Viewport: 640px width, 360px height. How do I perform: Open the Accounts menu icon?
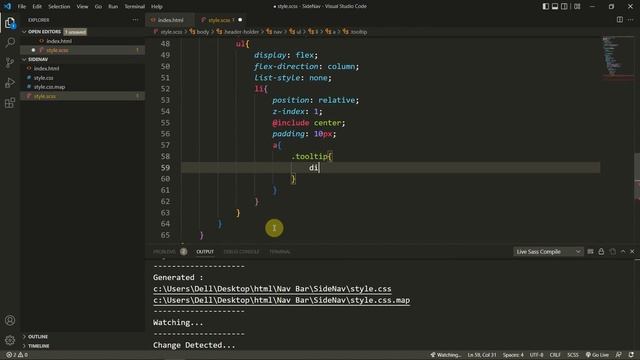pyautogui.click(x=10, y=320)
